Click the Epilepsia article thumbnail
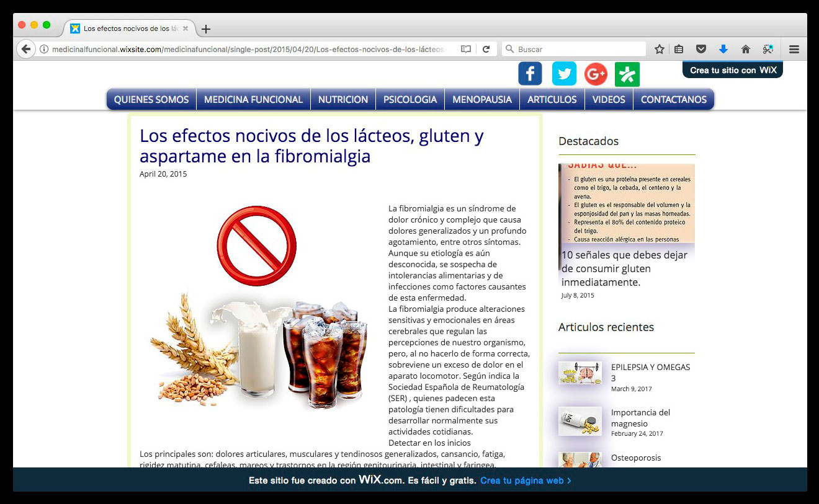Image resolution: width=819 pixels, height=504 pixels. (x=580, y=373)
